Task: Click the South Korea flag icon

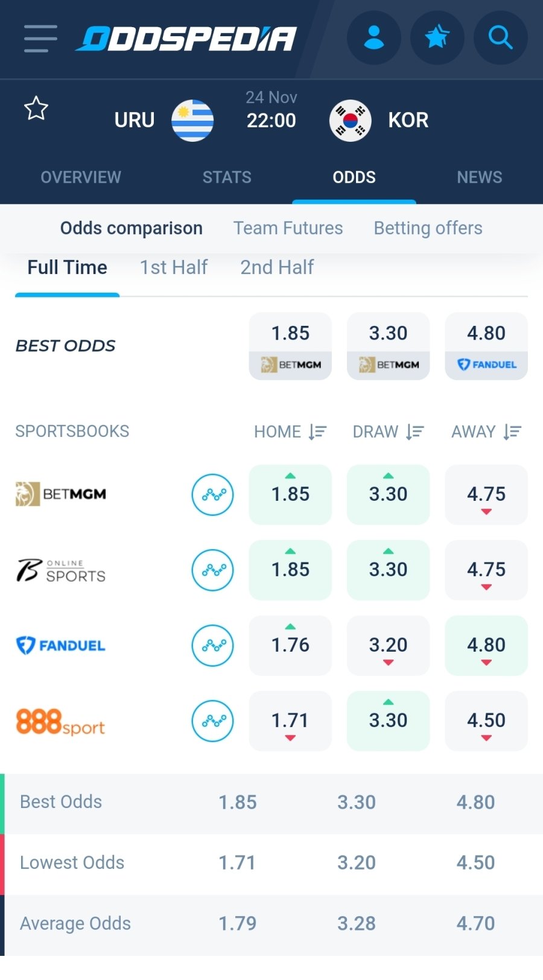Action: (x=350, y=121)
